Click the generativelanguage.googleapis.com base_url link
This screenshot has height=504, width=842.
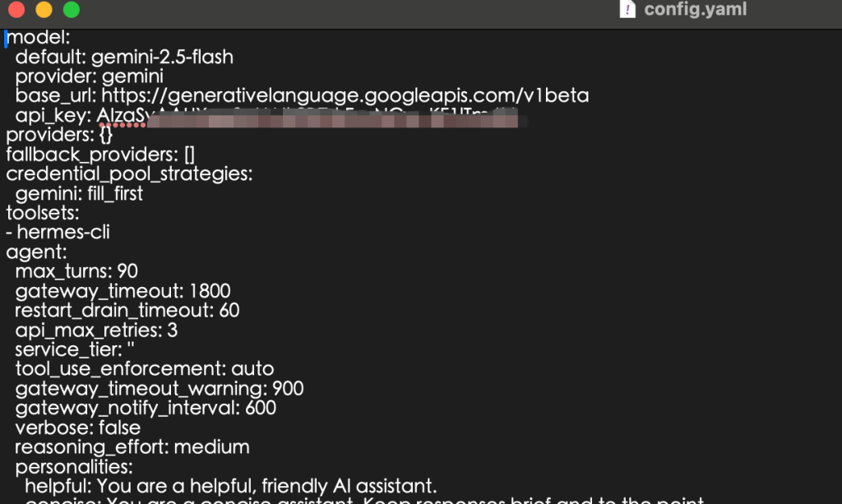pos(345,95)
